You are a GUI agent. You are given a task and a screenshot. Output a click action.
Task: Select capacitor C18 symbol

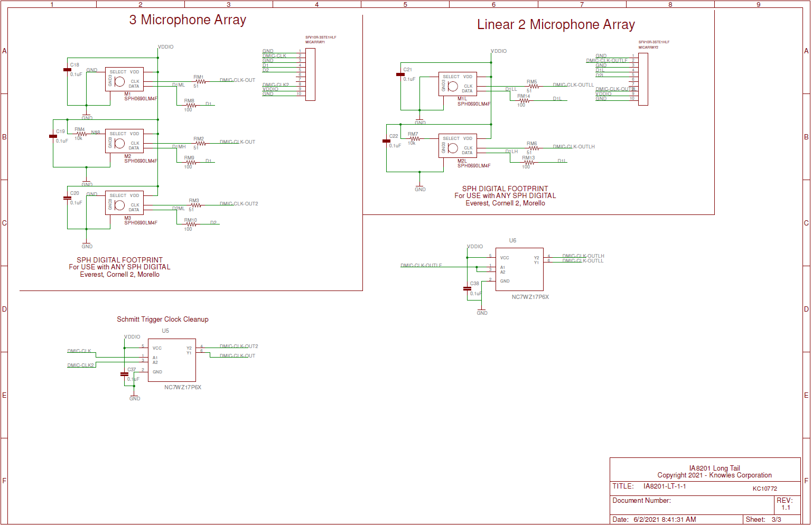(x=67, y=70)
